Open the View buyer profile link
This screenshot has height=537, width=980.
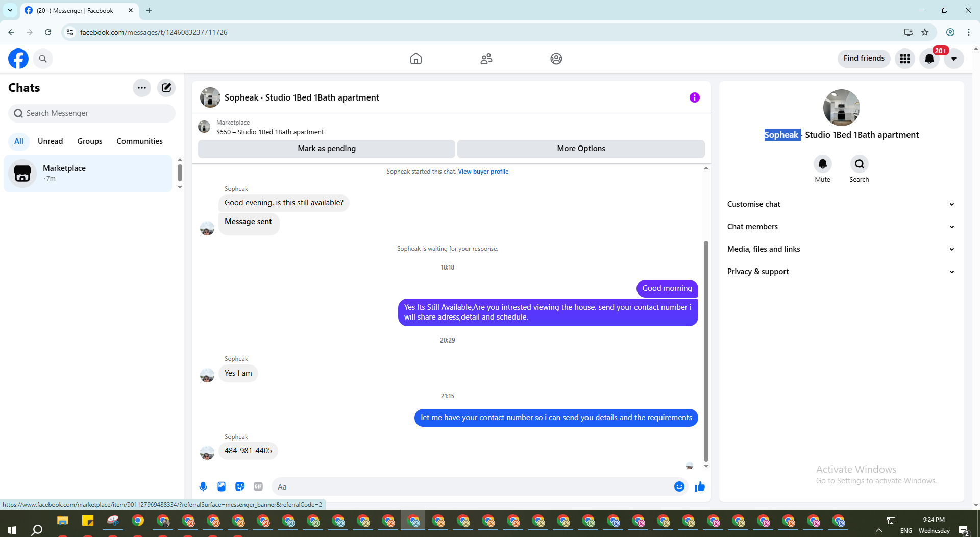coord(483,172)
